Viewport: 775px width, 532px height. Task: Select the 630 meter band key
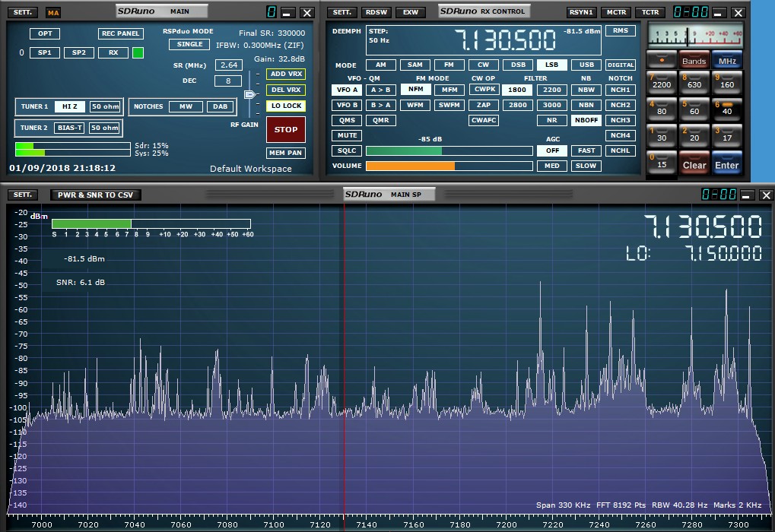click(x=694, y=83)
